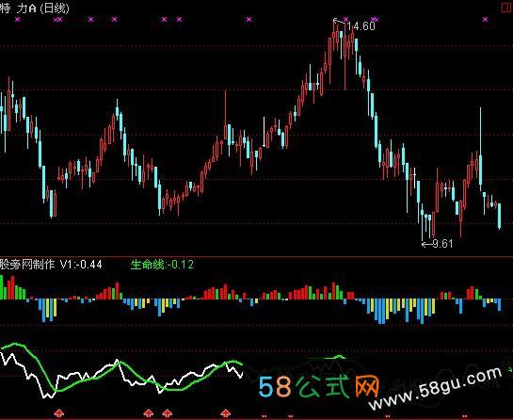The height and width of the screenshot is (420, 513).
Task: Select the 14.60 high price label
Action: coord(361,26)
